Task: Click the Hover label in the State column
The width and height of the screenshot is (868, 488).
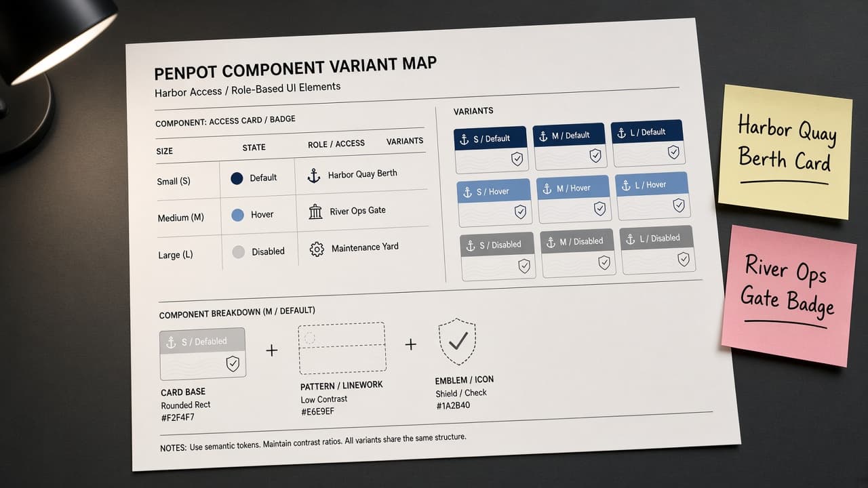Action: [262, 215]
